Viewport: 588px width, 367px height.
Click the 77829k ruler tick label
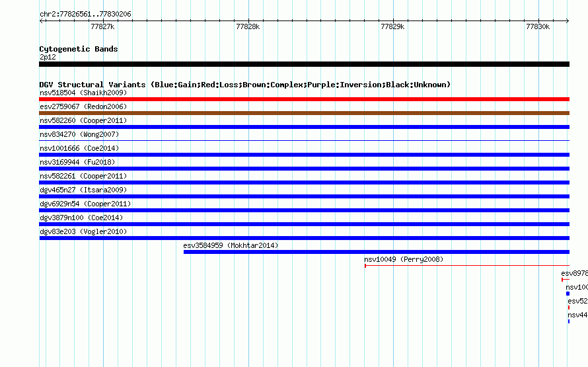[x=392, y=26]
